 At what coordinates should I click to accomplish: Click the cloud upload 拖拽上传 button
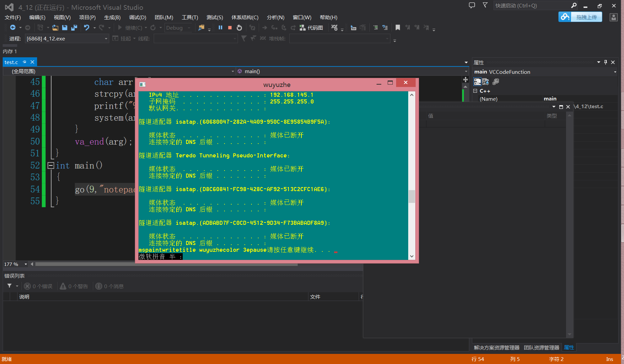tap(580, 17)
